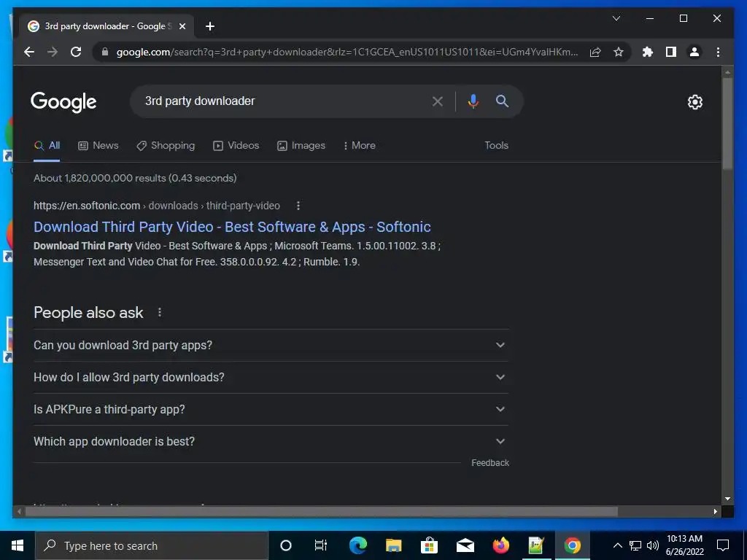
Task: Switch to Images results
Action: 301,145
